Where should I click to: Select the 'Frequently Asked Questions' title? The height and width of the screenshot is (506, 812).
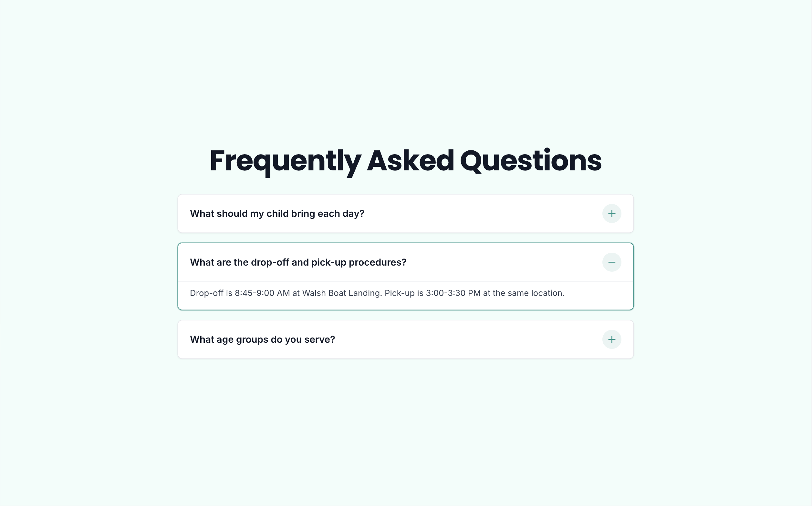pyautogui.click(x=406, y=161)
